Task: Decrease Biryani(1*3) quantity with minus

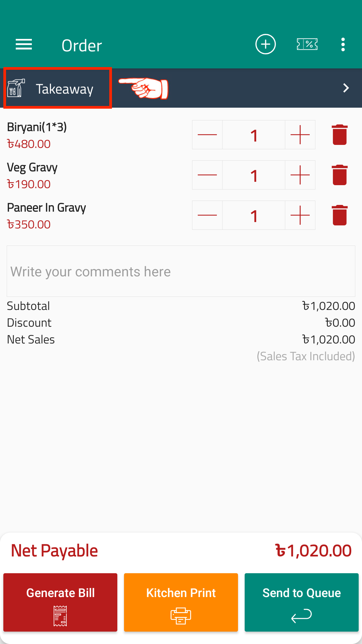Action: [207, 135]
